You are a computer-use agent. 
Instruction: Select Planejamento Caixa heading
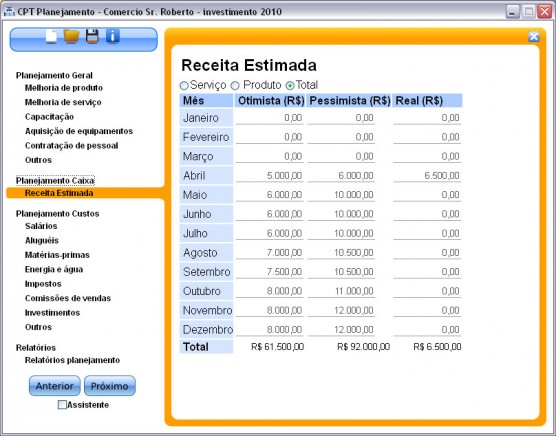pos(55,181)
